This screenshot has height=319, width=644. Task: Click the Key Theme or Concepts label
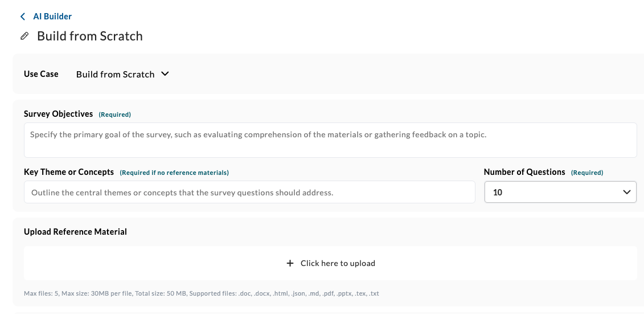pyautogui.click(x=69, y=172)
